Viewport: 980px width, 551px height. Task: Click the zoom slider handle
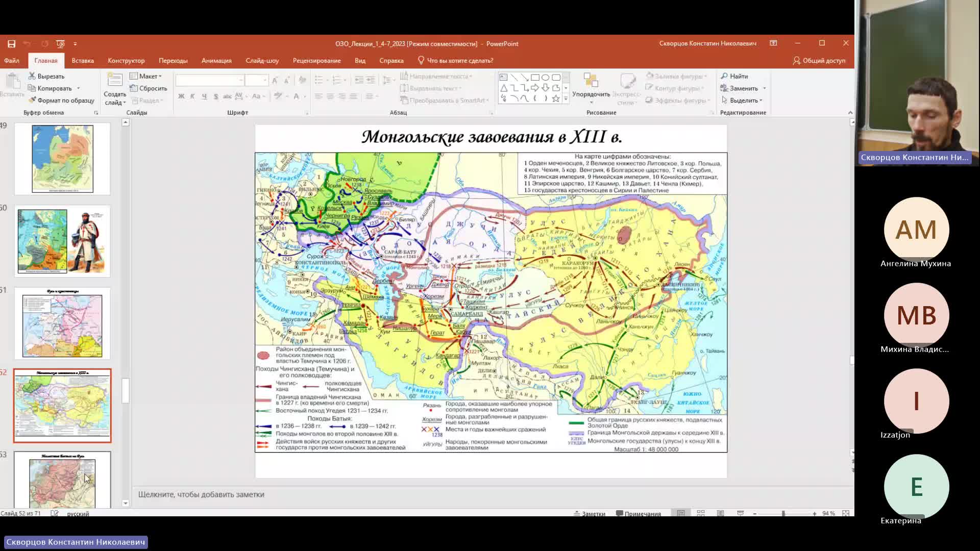click(x=783, y=513)
